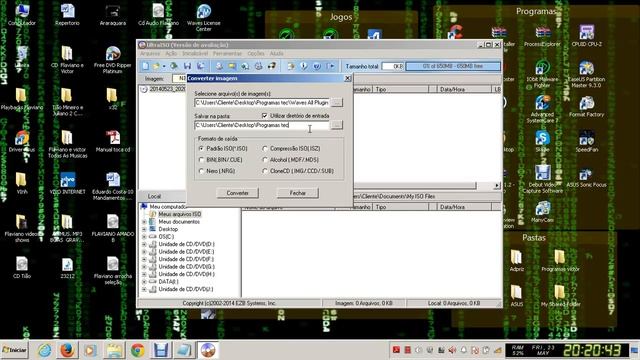Click the UltraISO disc icon in taskbar
This screenshot has height=360, width=640.
(x=208, y=350)
